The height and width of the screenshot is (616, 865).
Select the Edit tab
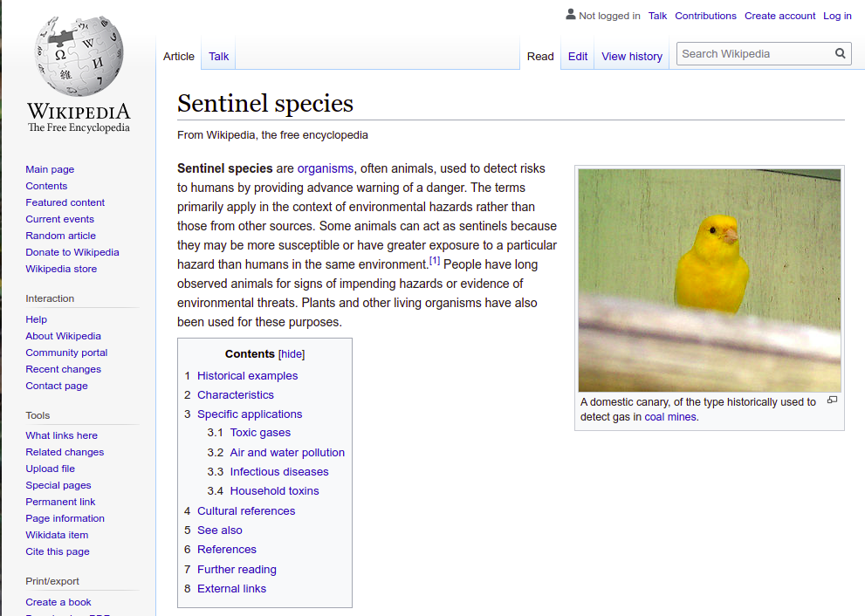tap(578, 56)
